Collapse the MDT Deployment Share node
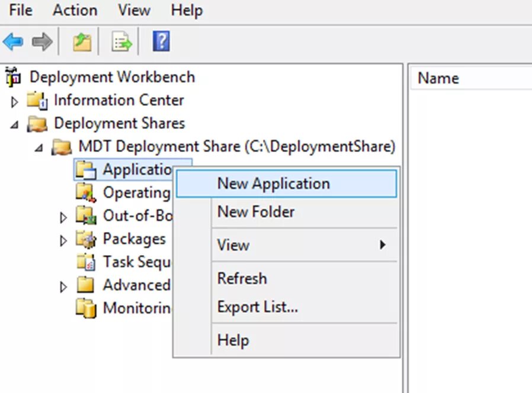Viewport: 532px width, 393px height. pyautogui.click(x=39, y=148)
